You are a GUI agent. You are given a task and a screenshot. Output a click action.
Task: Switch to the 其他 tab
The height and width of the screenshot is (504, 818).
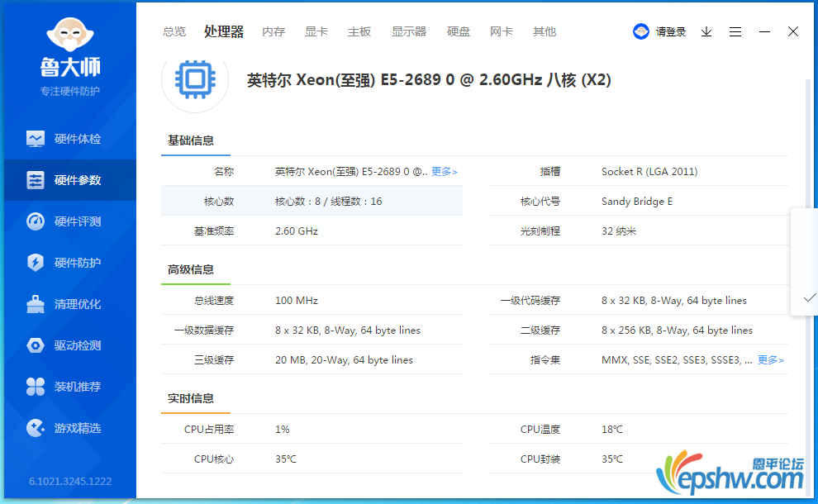545,32
